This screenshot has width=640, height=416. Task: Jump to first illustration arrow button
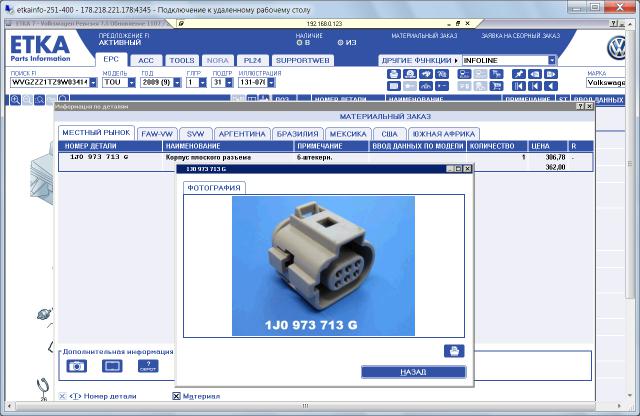(x=519, y=86)
